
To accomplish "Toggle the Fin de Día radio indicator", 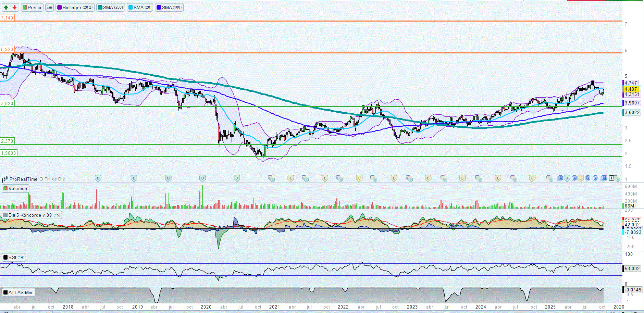I will point(41,179).
